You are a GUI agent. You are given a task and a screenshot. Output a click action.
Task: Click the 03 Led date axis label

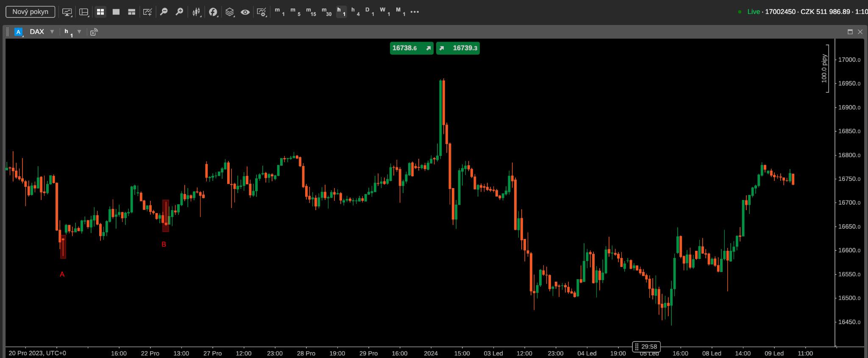(493, 353)
